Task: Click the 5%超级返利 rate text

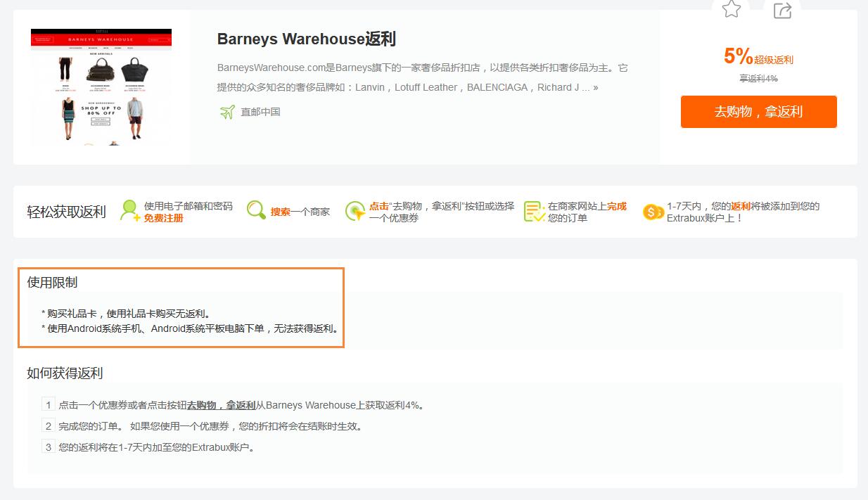Action: coord(758,56)
